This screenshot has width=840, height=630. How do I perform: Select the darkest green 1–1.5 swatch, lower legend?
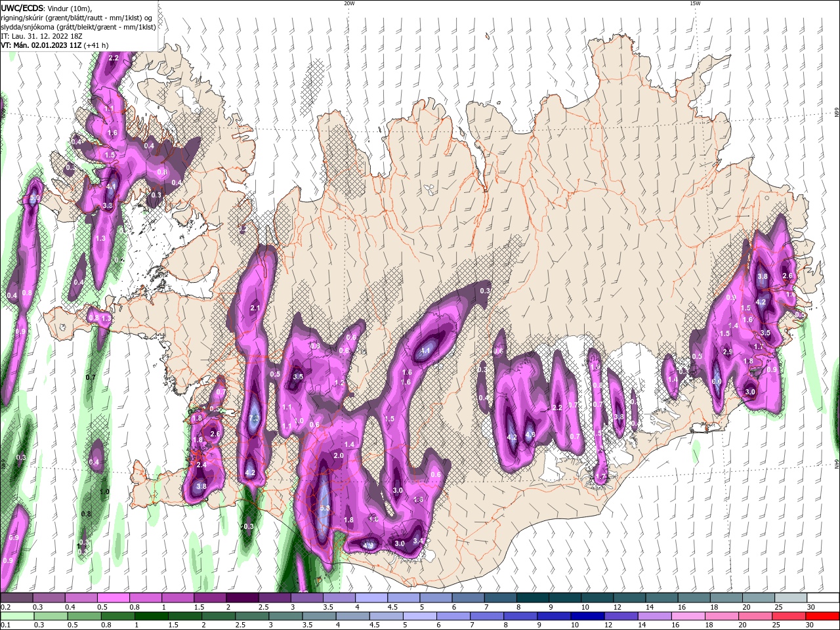pyautogui.click(x=152, y=616)
